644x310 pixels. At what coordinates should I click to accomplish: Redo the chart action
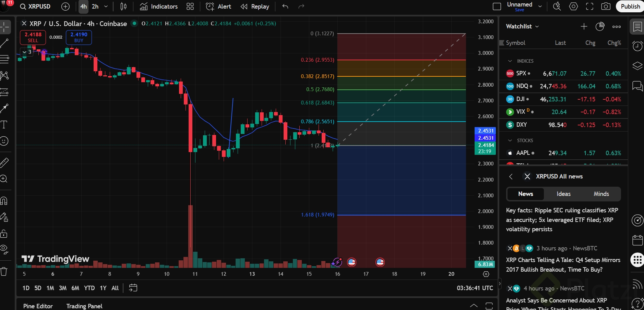point(301,7)
